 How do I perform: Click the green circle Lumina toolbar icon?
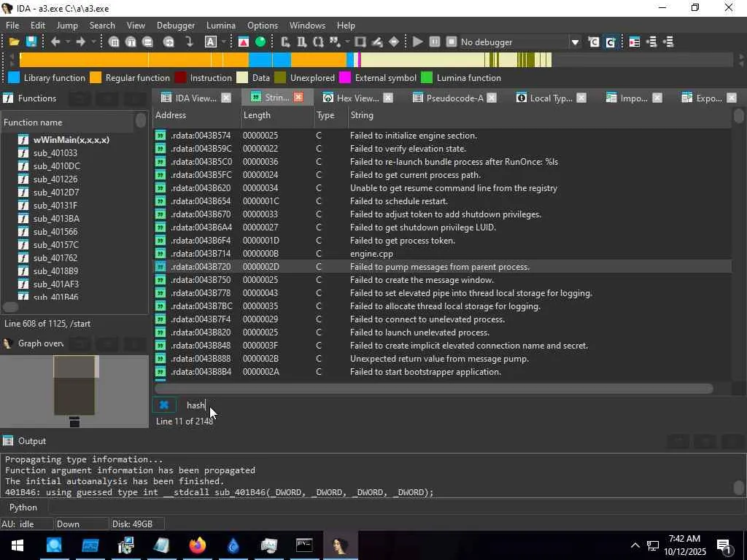[x=260, y=42]
